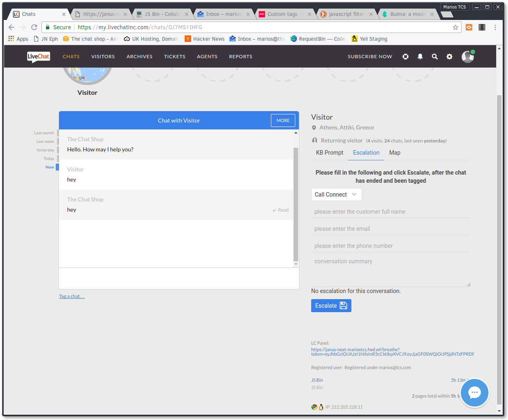Open the Apps bookmarks shortcut

coord(18,39)
